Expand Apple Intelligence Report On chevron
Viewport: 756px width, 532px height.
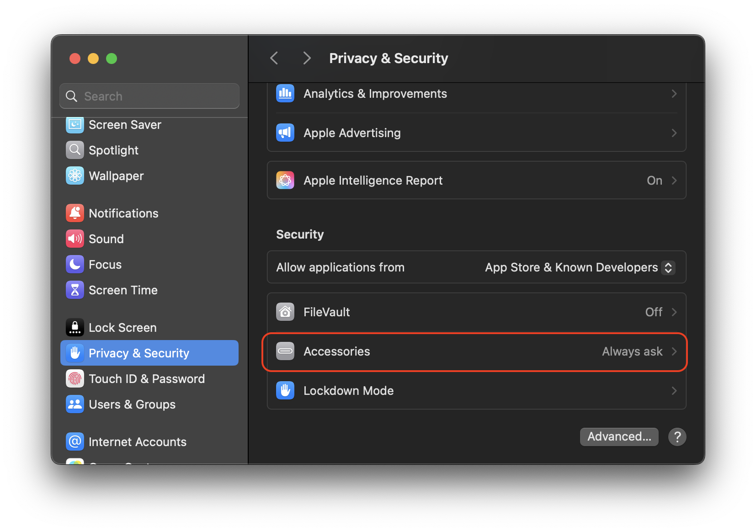coord(674,181)
